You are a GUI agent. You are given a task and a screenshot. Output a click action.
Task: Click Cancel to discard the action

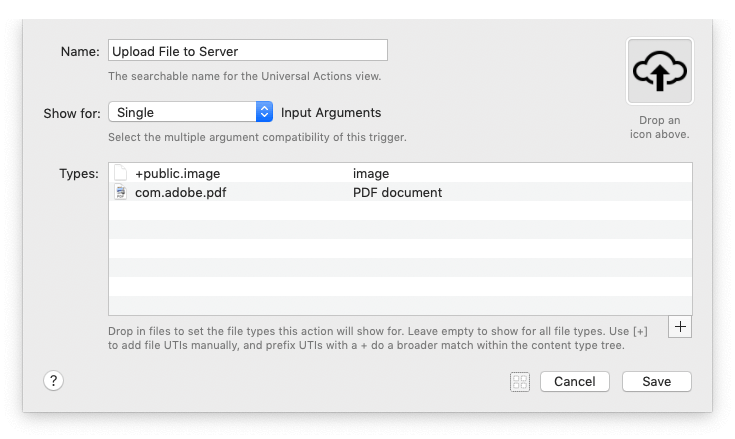point(574,381)
